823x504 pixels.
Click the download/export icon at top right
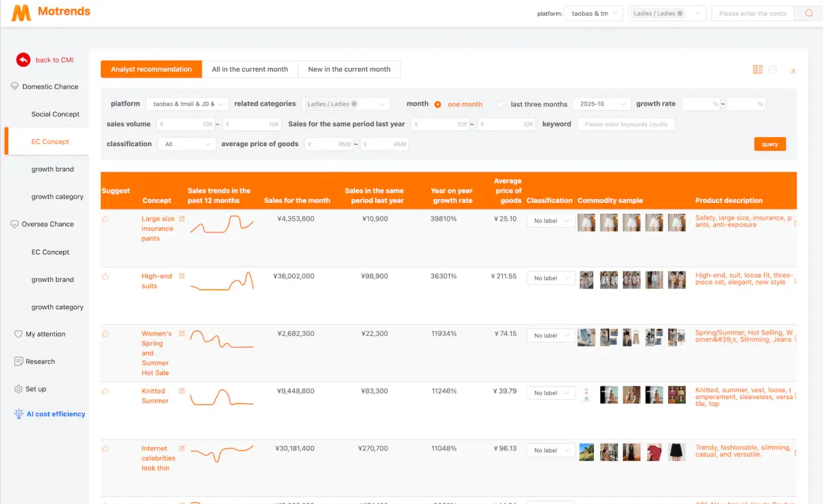click(x=794, y=70)
